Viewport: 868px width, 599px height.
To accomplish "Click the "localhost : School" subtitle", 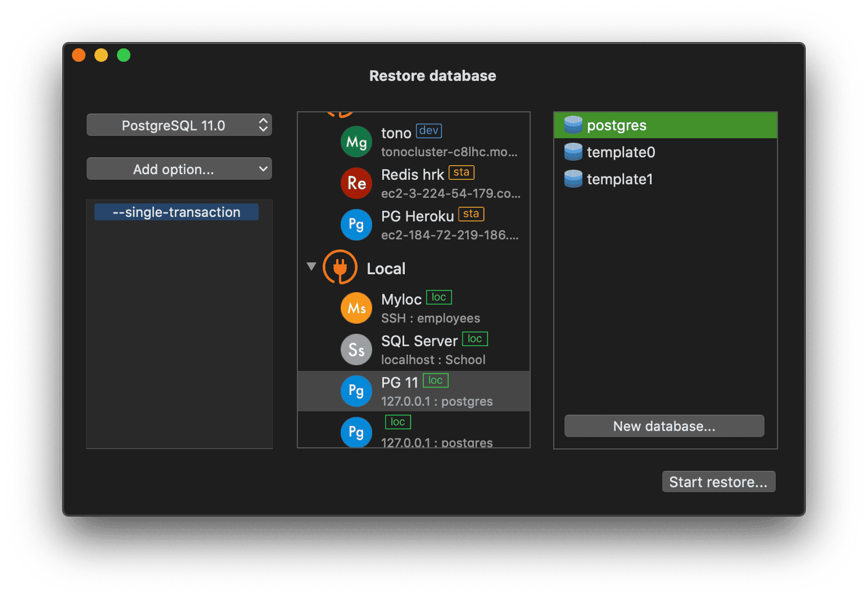I will (433, 360).
